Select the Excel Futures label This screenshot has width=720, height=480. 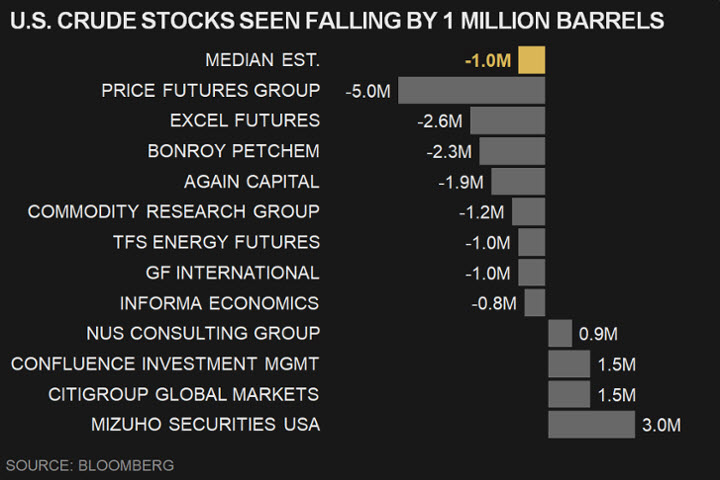coord(245,121)
